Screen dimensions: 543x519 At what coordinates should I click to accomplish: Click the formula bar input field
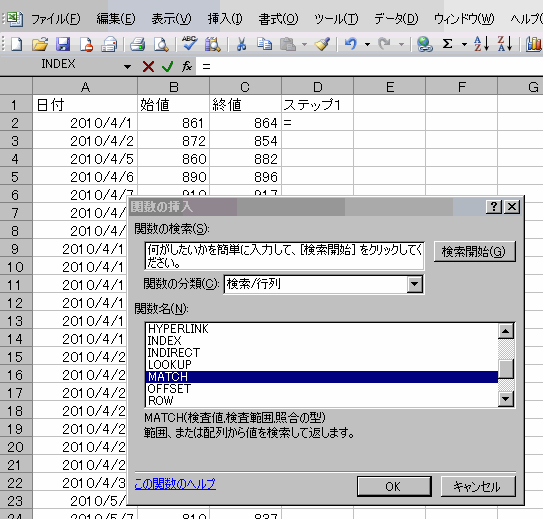[369, 66]
